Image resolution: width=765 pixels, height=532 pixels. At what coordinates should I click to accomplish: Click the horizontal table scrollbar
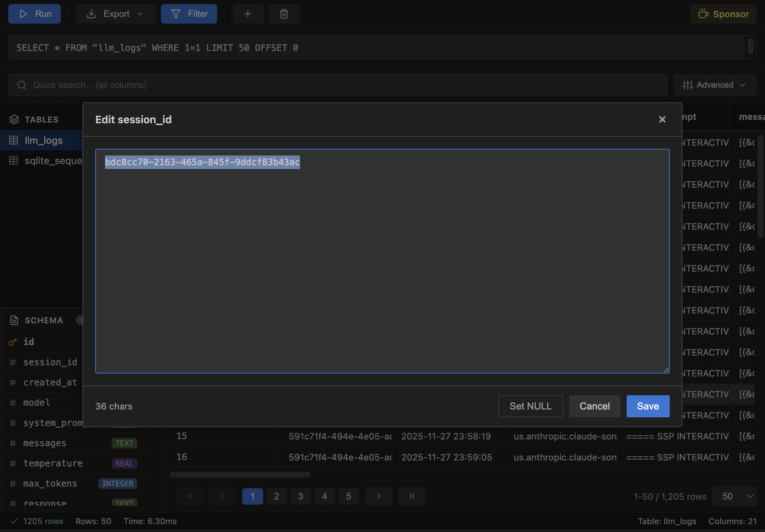click(x=240, y=475)
